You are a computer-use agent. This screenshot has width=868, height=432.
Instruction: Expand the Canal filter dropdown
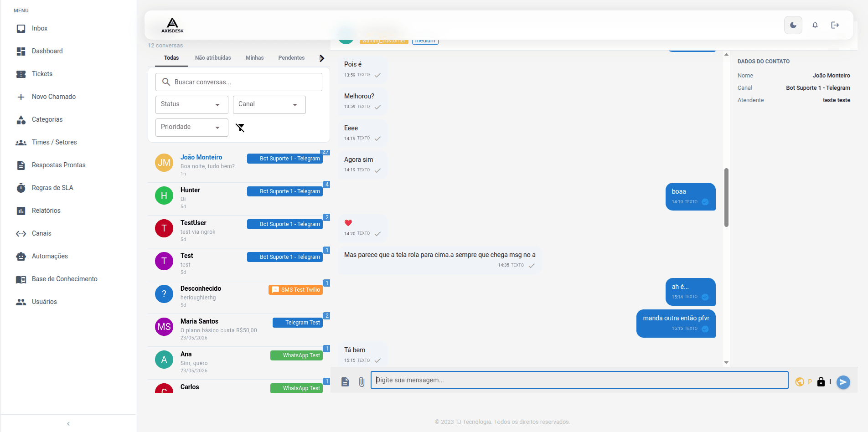click(269, 104)
